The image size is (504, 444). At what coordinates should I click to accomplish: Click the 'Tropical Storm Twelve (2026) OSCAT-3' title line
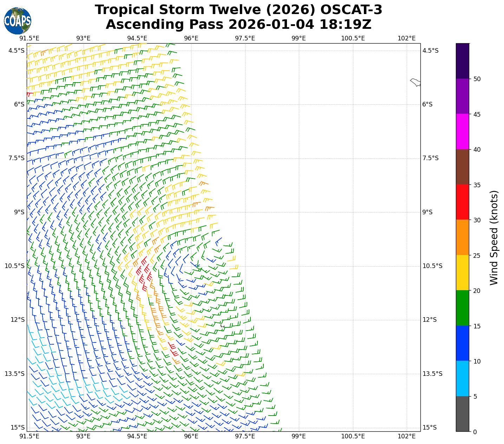pyautogui.click(x=238, y=10)
